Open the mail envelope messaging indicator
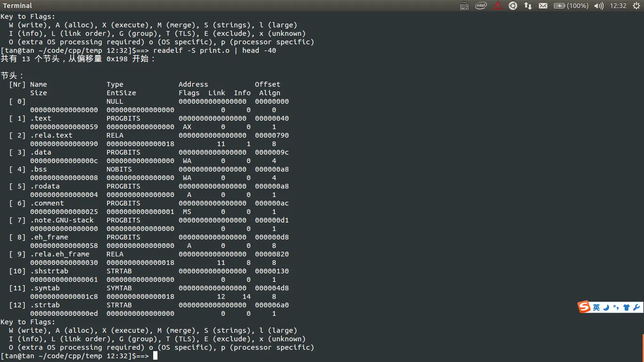This screenshot has height=362, width=644. (x=543, y=6)
